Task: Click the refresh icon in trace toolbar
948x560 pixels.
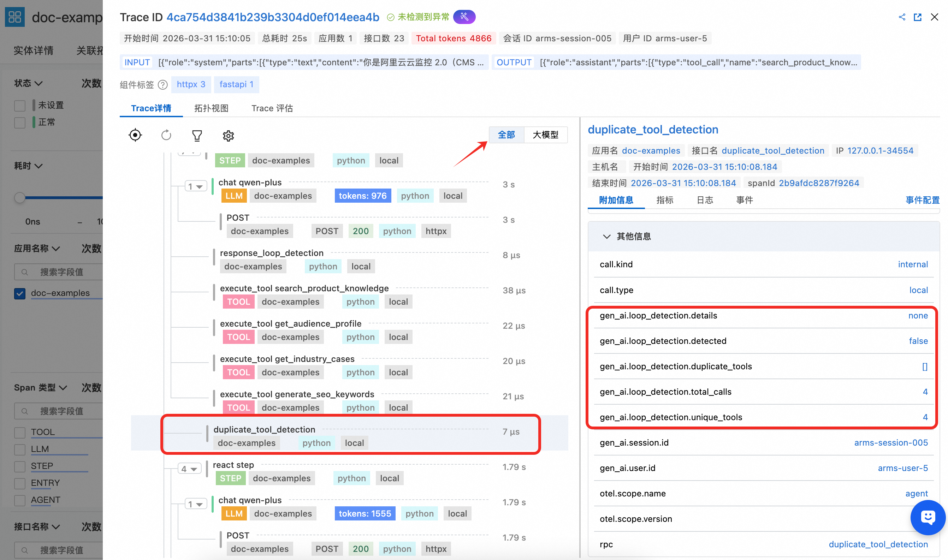Action: pyautogui.click(x=166, y=135)
